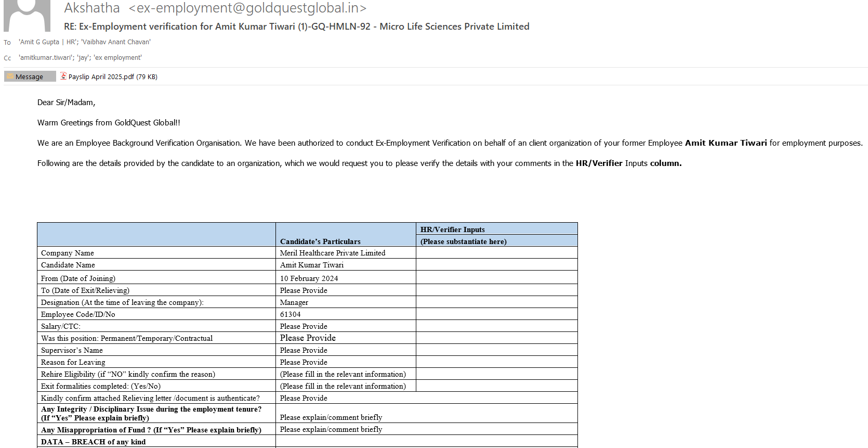This screenshot has width=868, height=448.
Task: Click 'Please explain/comment briefly' in the Misappropriation row
Action: click(331, 429)
